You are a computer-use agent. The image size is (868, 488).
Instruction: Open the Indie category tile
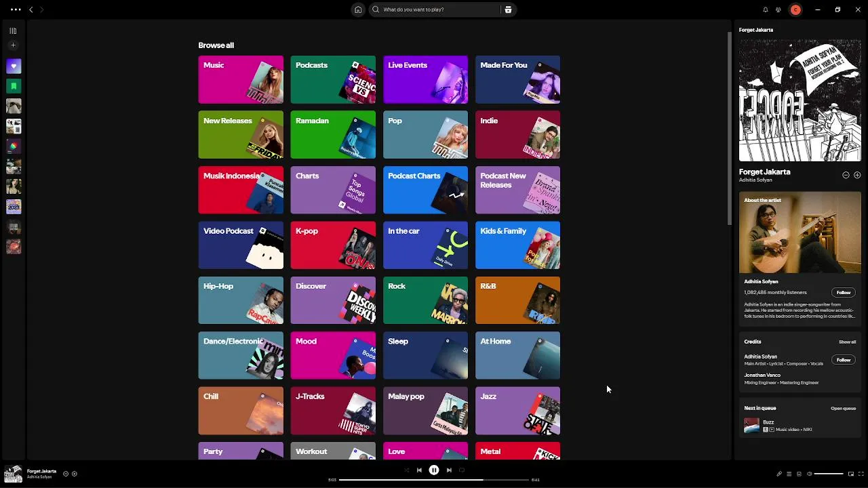(517, 135)
